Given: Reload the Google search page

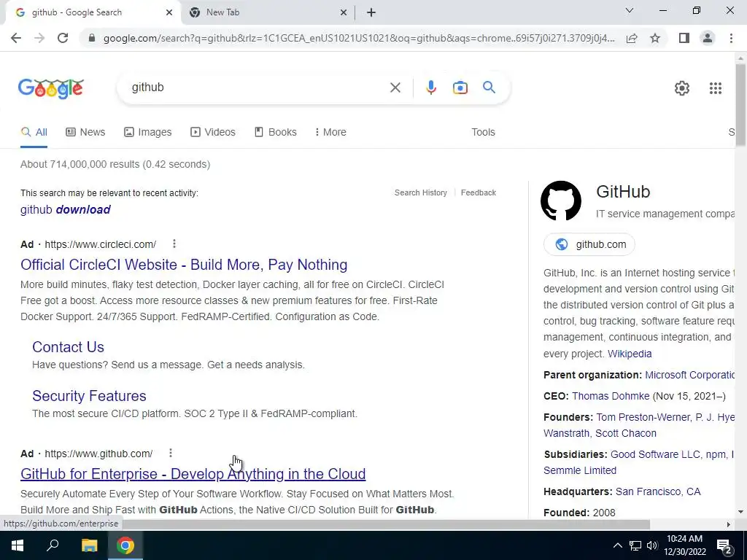Looking at the screenshot, I should coord(63,38).
